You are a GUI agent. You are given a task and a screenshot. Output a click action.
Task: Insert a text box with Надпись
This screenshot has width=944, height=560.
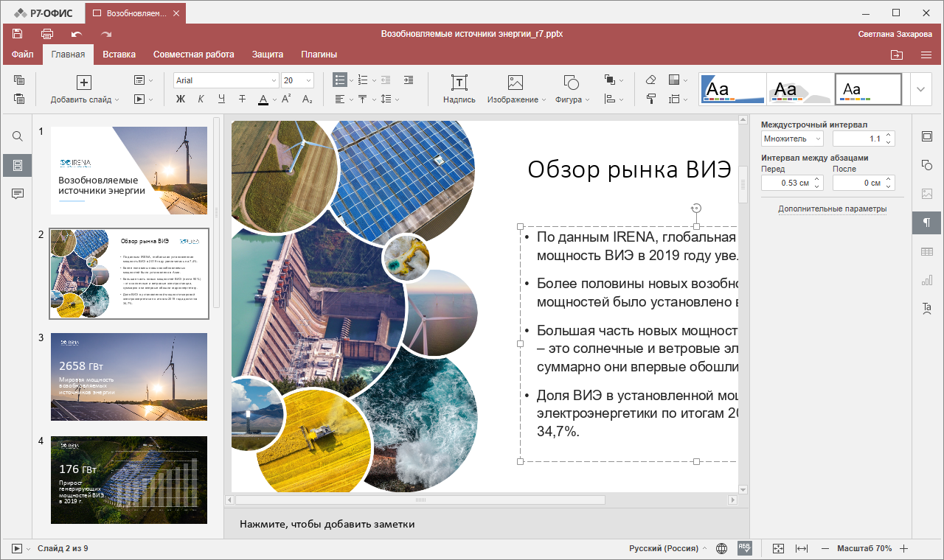[x=459, y=89]
